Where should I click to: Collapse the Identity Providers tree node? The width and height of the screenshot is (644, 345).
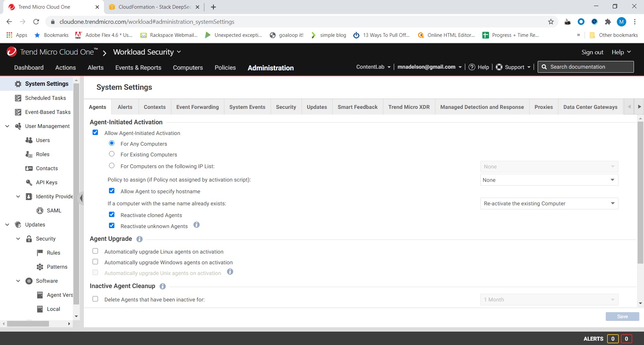(x=18, y=196)
